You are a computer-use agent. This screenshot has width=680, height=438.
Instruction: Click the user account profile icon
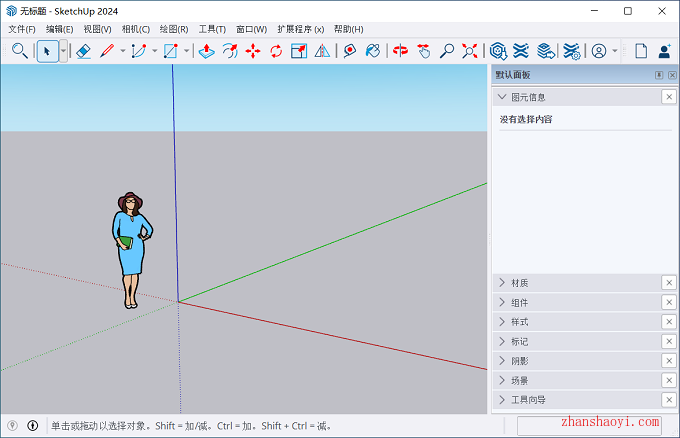click(599, 51)
